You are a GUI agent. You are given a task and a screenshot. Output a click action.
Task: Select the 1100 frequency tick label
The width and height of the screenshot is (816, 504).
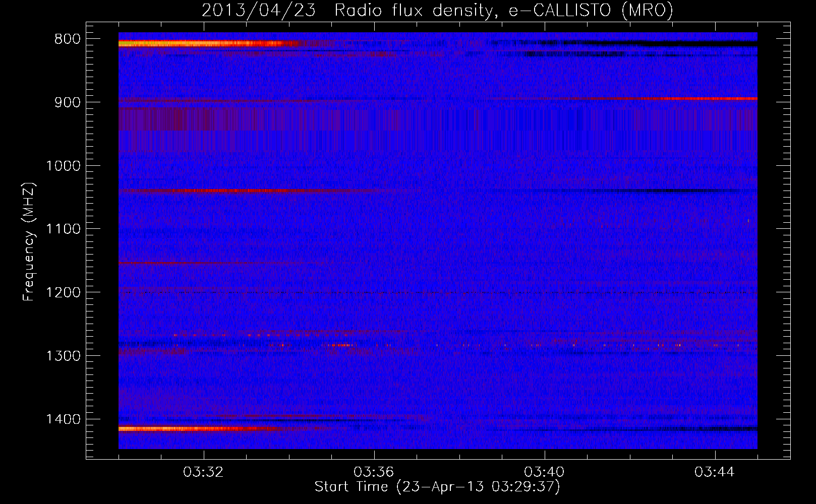(64, 229)
